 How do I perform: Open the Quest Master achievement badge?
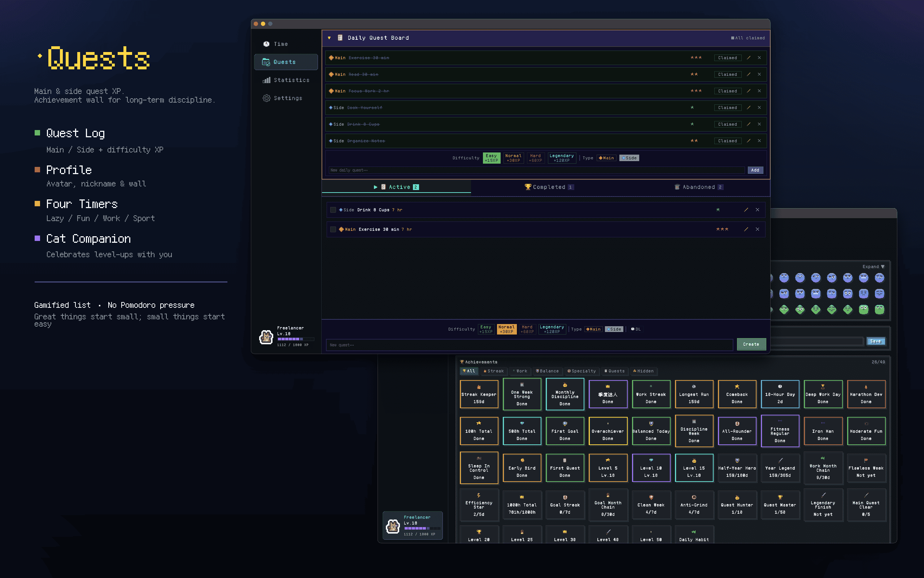click(780, 505)
